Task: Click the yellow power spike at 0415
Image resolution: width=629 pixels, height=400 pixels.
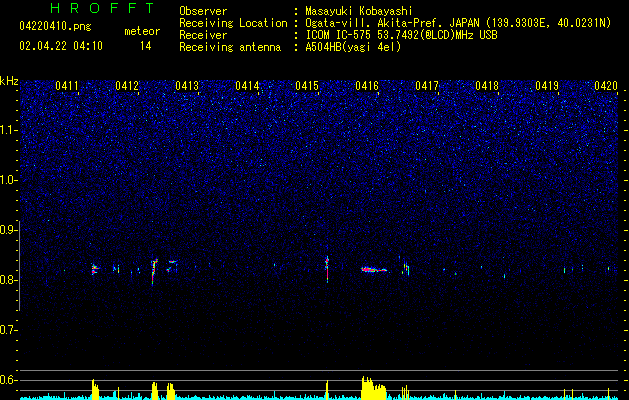Action: point(327,390)
